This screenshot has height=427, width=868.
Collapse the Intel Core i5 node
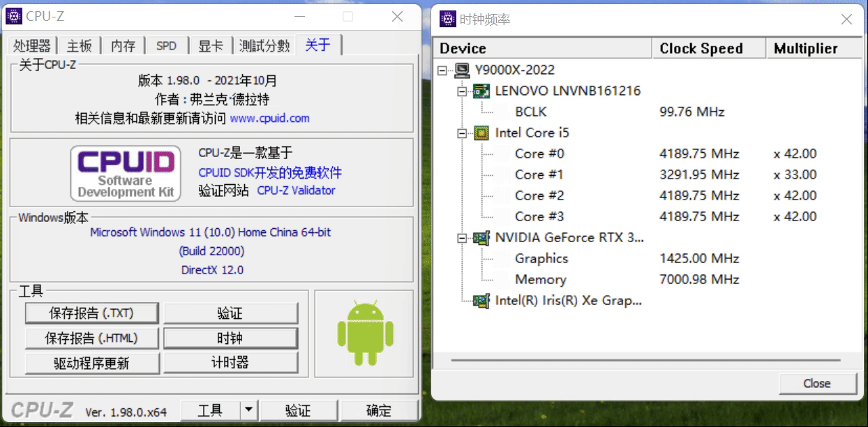(x=461, y=133)
